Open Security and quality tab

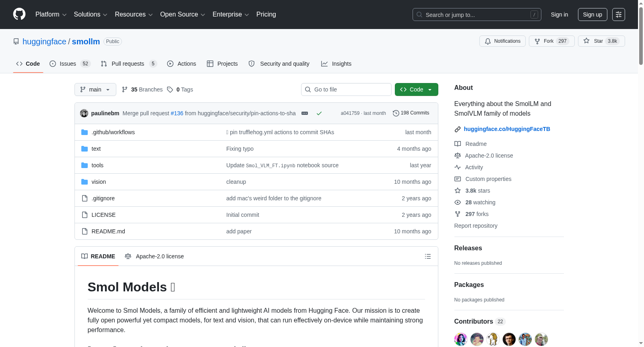point(279,64)
